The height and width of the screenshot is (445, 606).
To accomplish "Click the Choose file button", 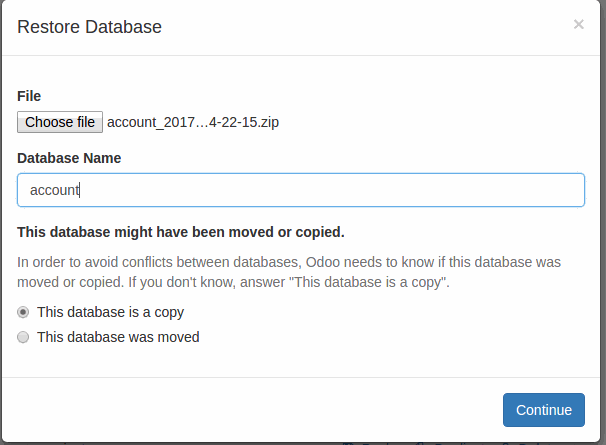I will click(60, 122).
